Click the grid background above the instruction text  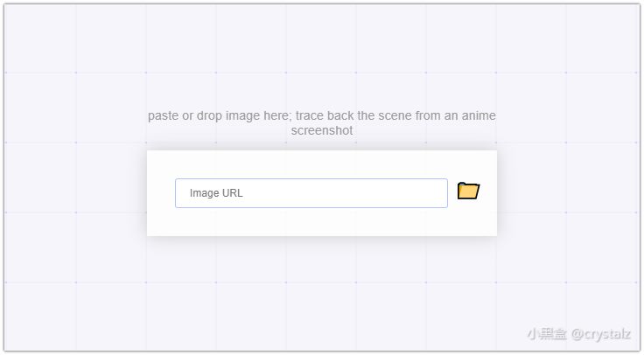click(x=321, y=52)
